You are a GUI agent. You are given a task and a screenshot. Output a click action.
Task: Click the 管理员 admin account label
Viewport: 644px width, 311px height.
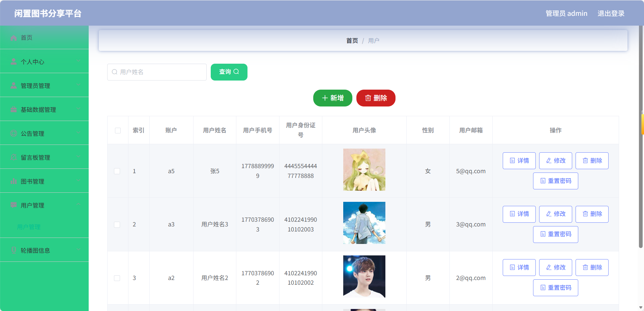[566, 13]
